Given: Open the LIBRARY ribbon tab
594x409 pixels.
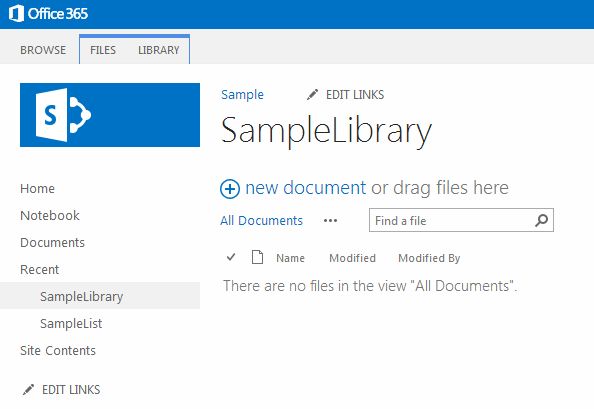Looking at the screenshot, I should click(159, 50).
